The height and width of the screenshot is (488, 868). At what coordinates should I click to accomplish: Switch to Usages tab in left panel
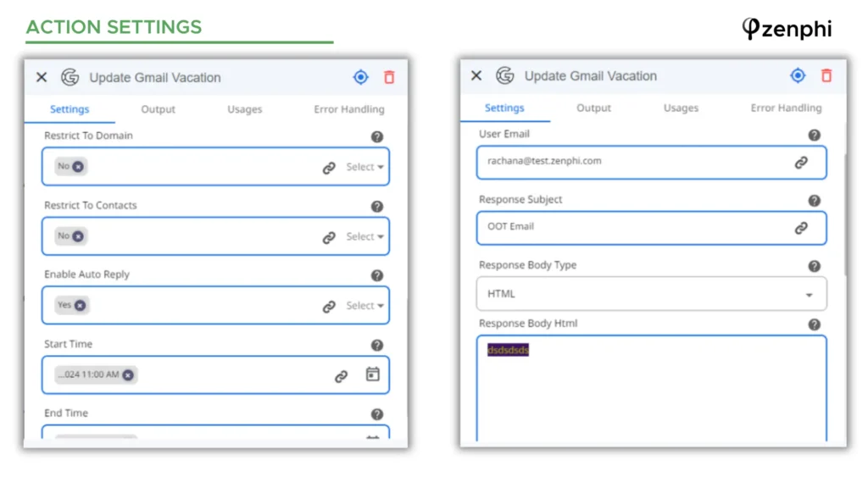point(245,109)
